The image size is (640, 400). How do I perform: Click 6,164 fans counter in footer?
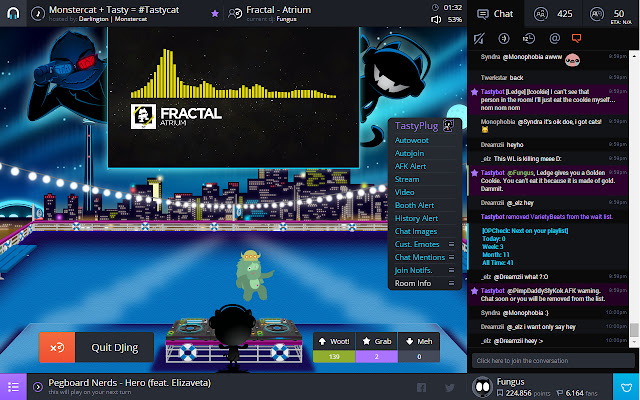[576, 393]
